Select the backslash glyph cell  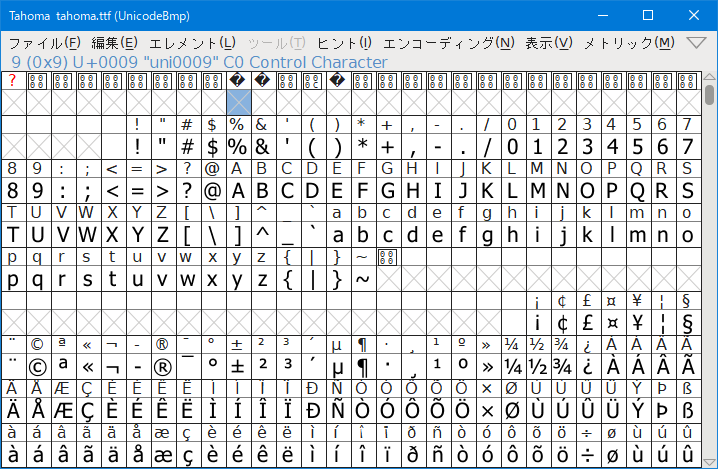coord(212,235)
